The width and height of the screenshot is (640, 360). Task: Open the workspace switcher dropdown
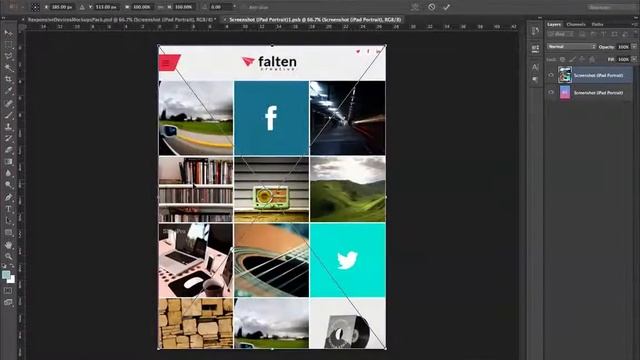point(612,7)
